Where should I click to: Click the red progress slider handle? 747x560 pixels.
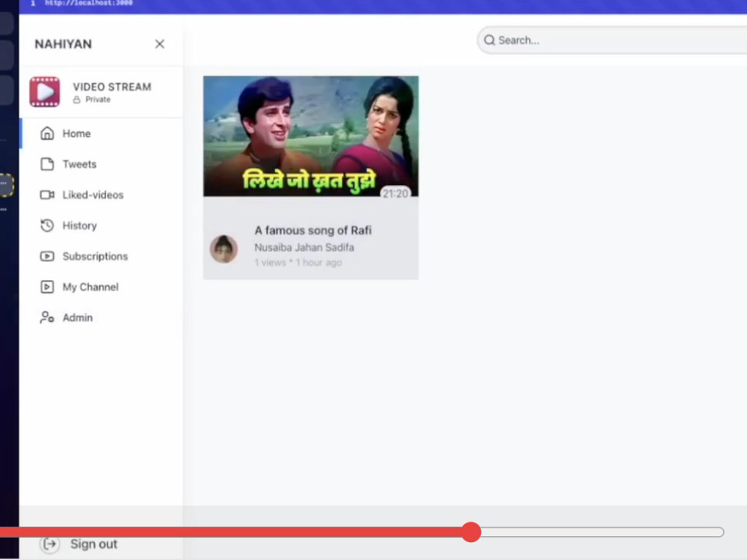click(471, 532)
